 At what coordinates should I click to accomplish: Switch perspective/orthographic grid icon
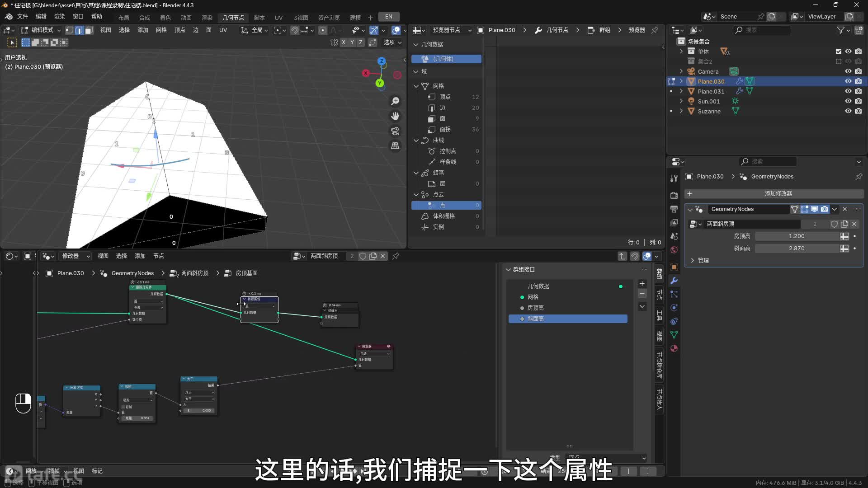(x=395, y=145)
